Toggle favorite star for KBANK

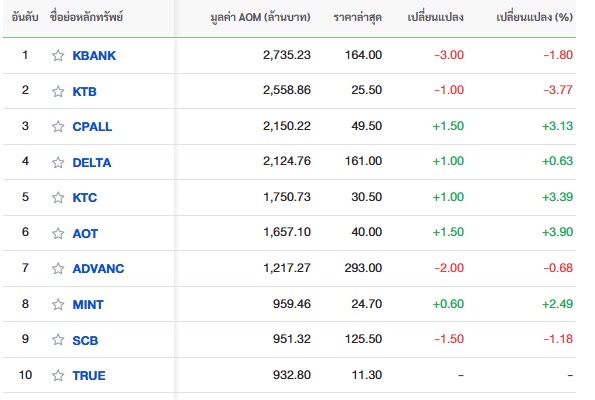pyautogui.click(x=58, y=55)
